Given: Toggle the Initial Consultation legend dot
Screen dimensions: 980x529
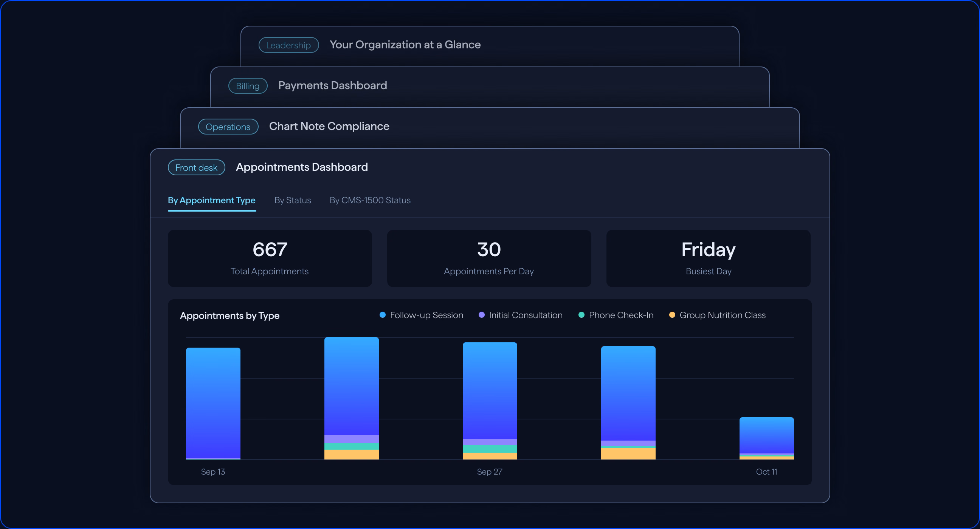Looking at the screenshot, I should click(481, 315).
